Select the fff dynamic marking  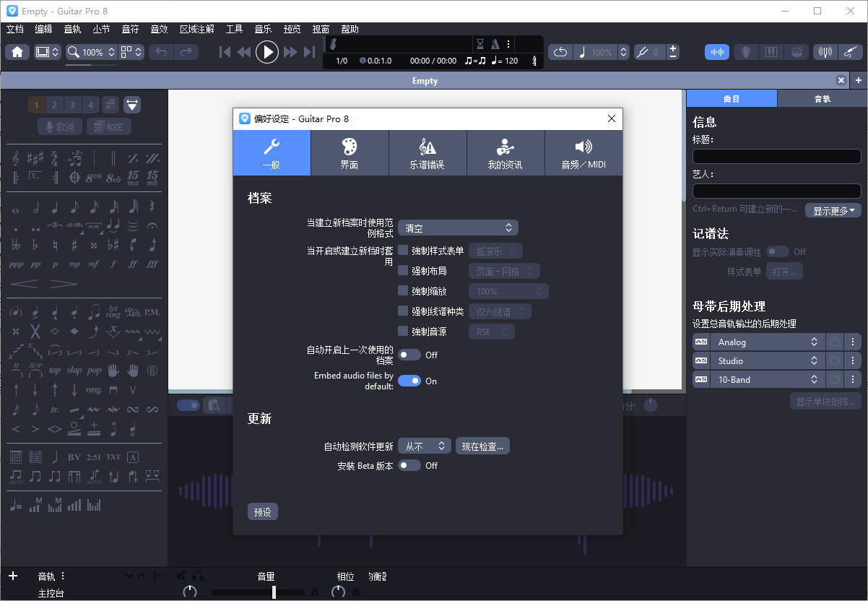click(x=152, y=264)
